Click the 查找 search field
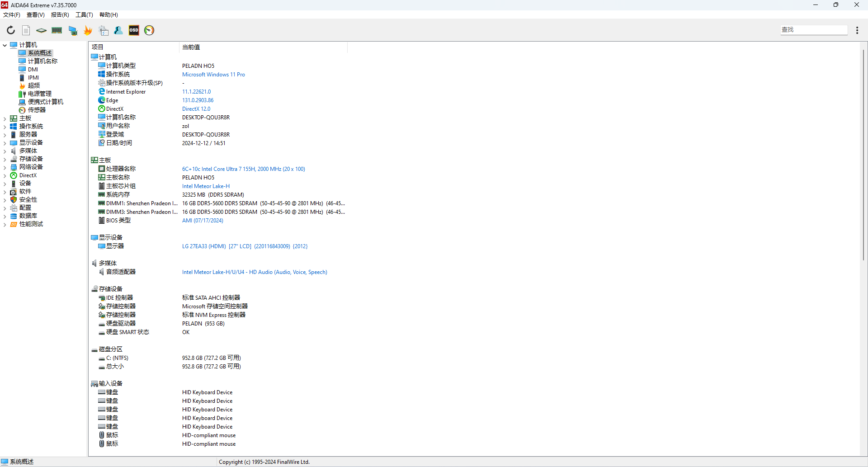Image resolution: width=868 pixels, height=467 pixels. [814, 30]
